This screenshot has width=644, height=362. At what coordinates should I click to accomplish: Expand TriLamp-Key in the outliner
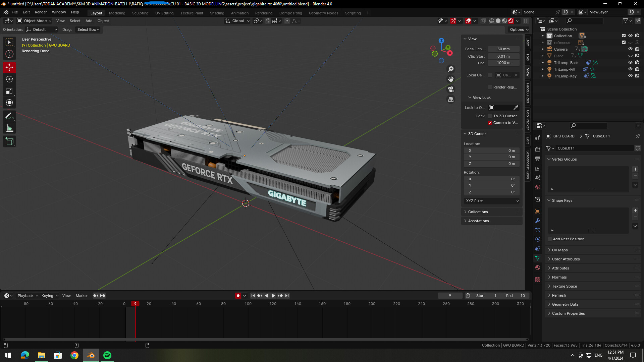click(x=543, y=76)
